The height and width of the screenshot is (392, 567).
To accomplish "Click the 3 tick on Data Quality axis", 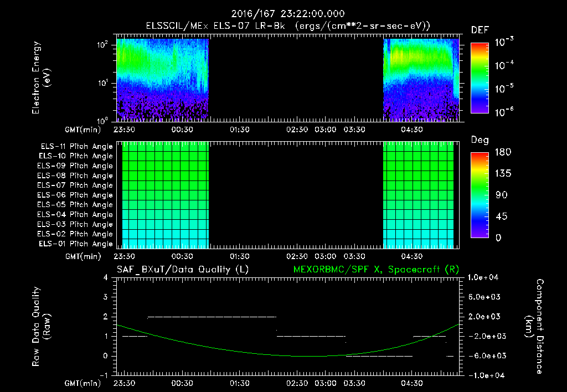I will pos(105,297).
